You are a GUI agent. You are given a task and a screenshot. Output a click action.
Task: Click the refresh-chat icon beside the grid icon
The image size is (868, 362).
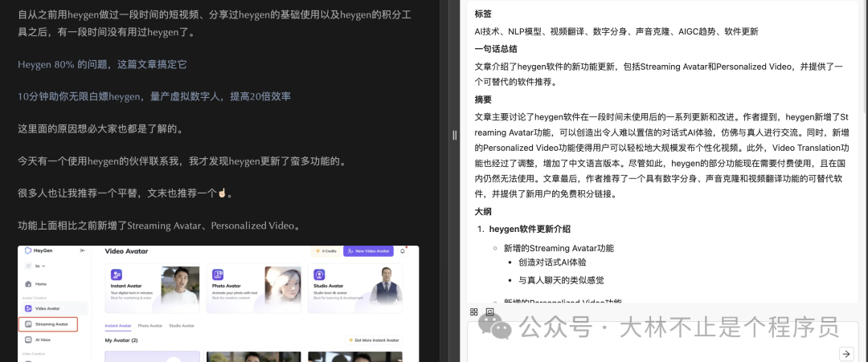(489, 311)
